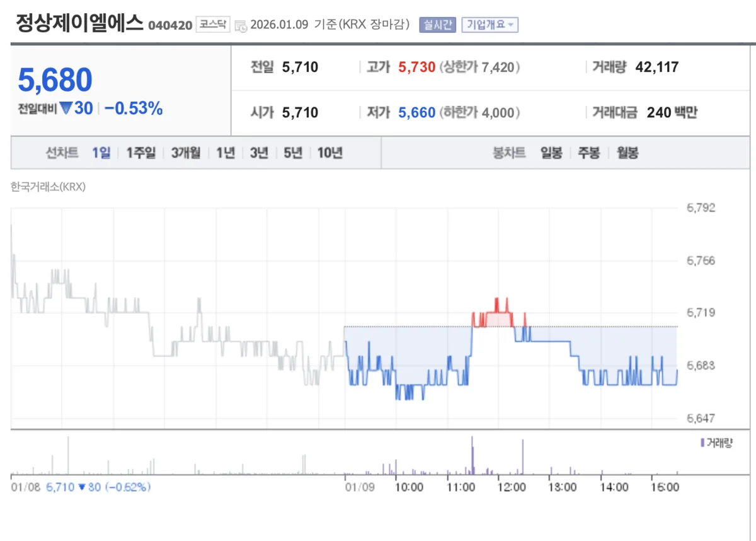
Task: Select the 월봉 monthly candle chart
Action: pyautogui.click(x=627, y=153)
